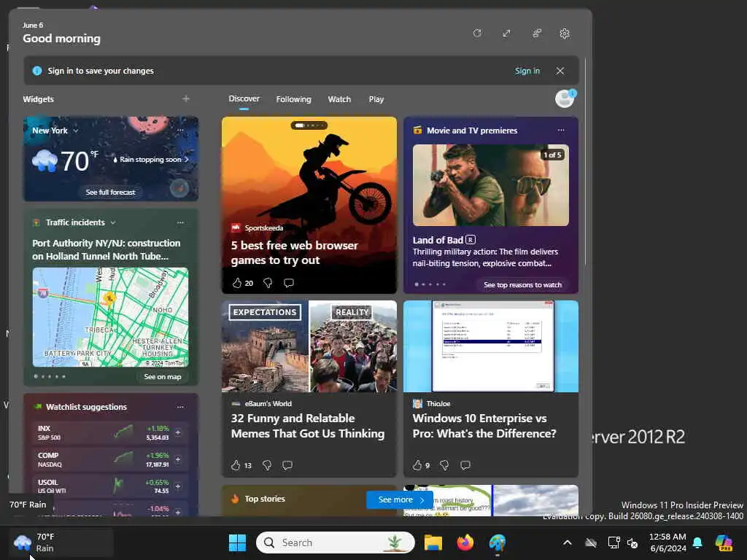Open weather widget more options menu

(180, 130)
